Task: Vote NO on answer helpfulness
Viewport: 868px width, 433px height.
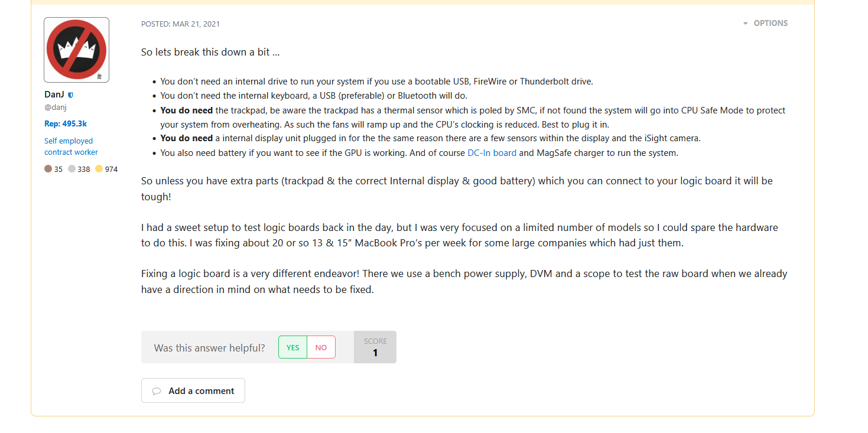Action: click(x=321, y=347)
